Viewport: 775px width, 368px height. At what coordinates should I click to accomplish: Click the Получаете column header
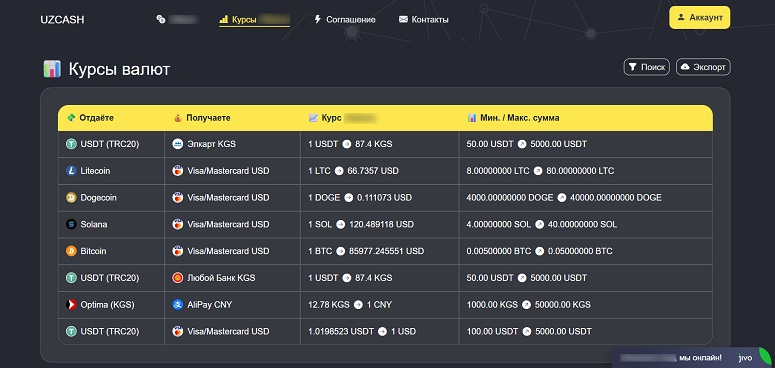coord(202,118)
